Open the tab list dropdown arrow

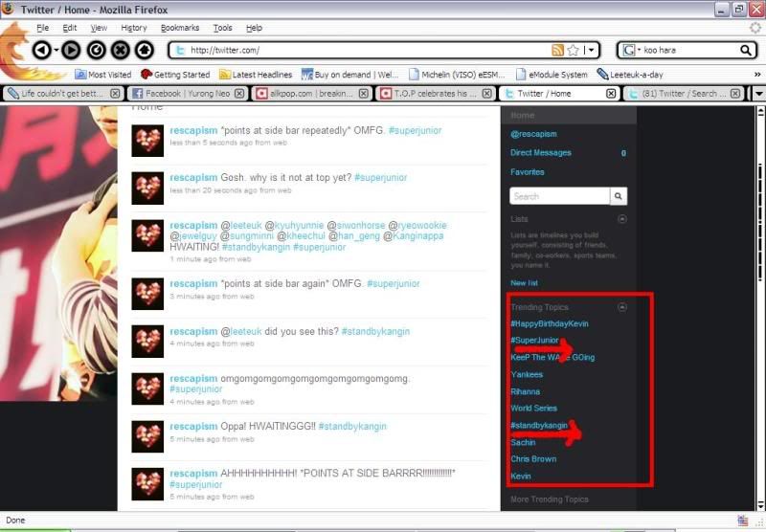[758, 94]
